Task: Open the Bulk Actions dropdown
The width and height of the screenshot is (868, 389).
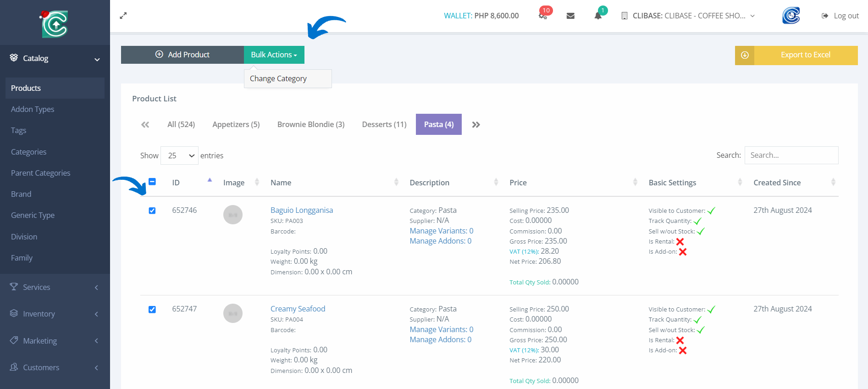Action: coord(274,55)
